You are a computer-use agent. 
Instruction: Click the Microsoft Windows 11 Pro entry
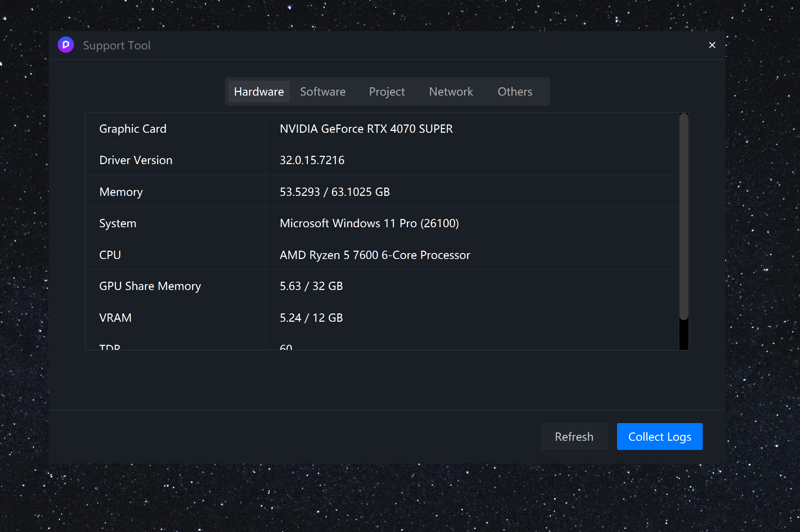[369, 223]
